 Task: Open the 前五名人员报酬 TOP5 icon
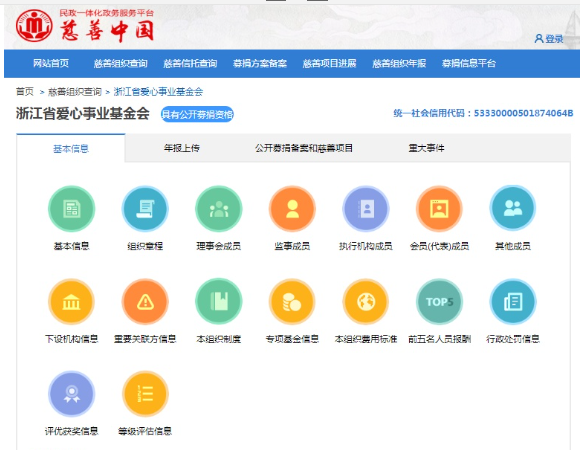pyautogui.click(x=439, y=302)
